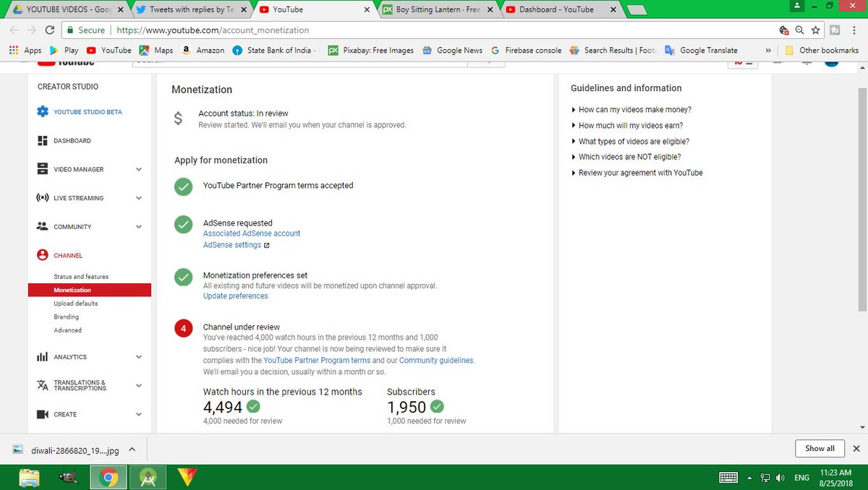Click the dollar sign account status icon
868x490 pixels.
179,119
